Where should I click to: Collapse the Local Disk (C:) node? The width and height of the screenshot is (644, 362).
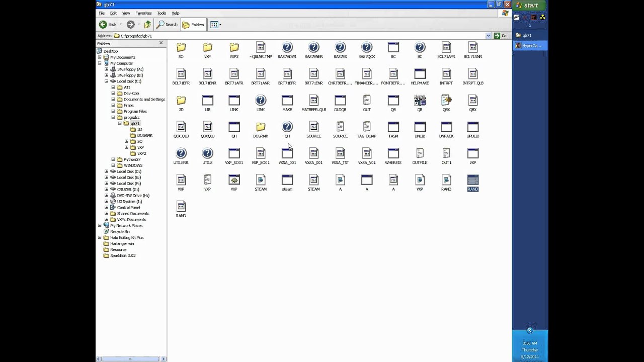(107, 81)
